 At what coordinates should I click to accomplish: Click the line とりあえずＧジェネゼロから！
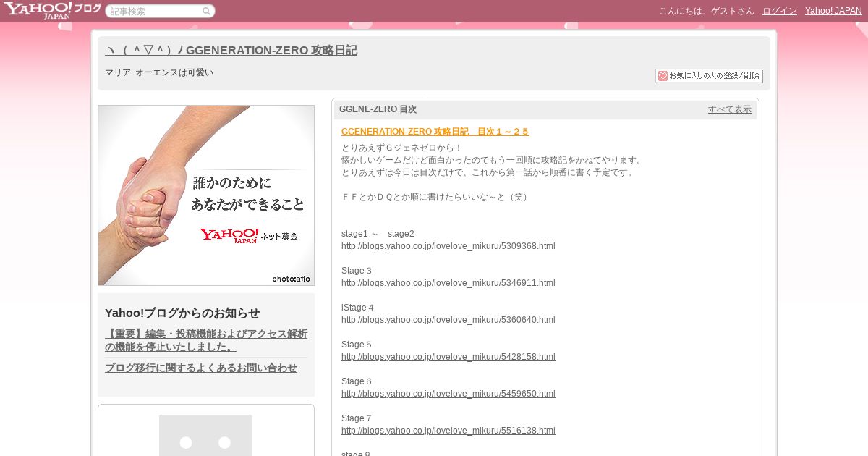(x=401, y=148)
